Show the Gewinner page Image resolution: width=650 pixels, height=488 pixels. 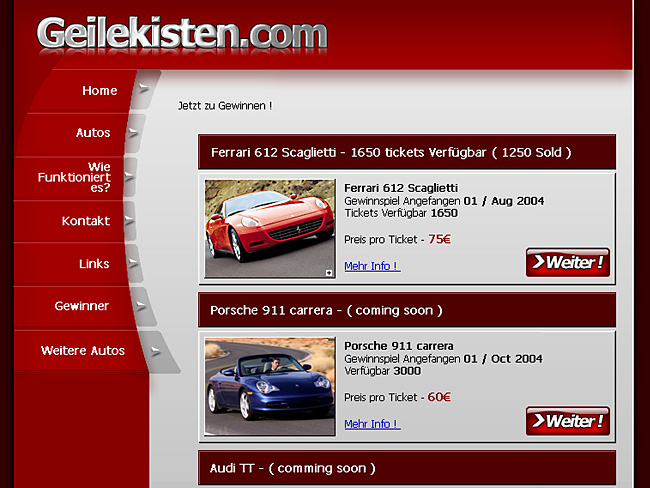coord(82,306)
